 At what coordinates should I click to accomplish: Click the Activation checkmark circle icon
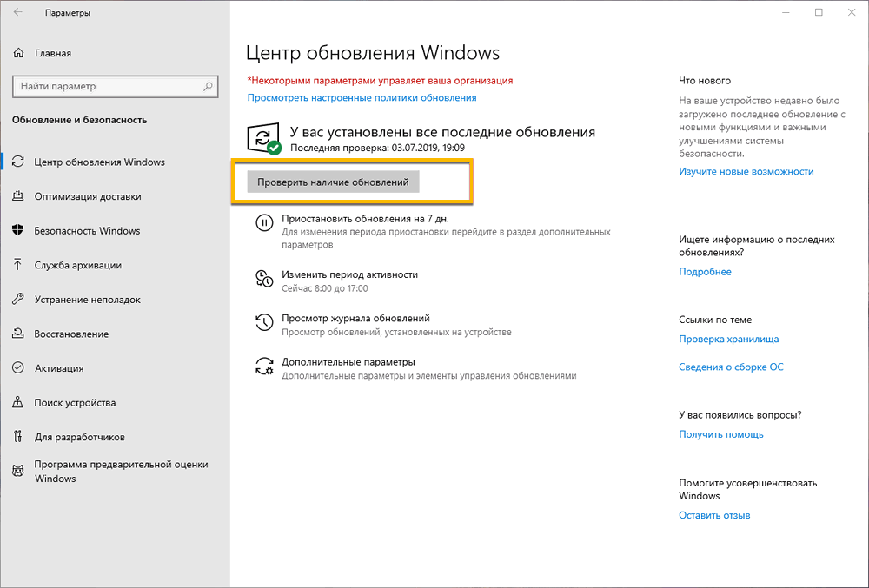click(x=18, y=368)
